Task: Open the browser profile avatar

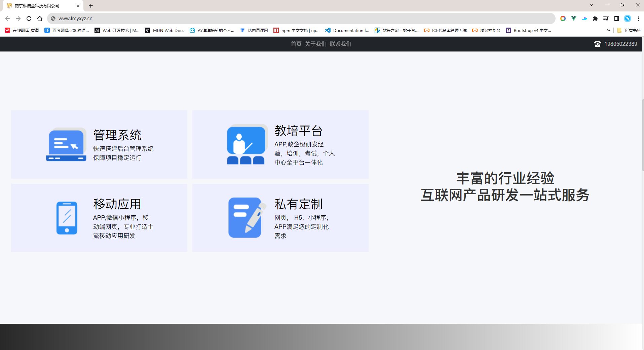Action: click(628, 19)
